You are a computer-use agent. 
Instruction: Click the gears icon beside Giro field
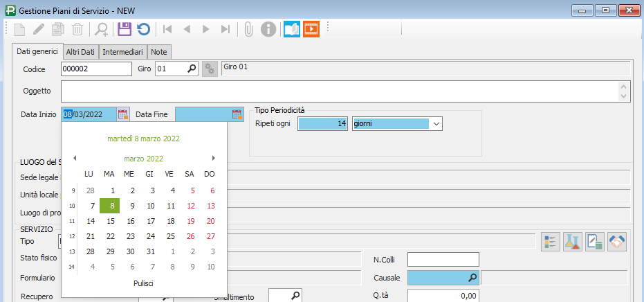(210, 69)
